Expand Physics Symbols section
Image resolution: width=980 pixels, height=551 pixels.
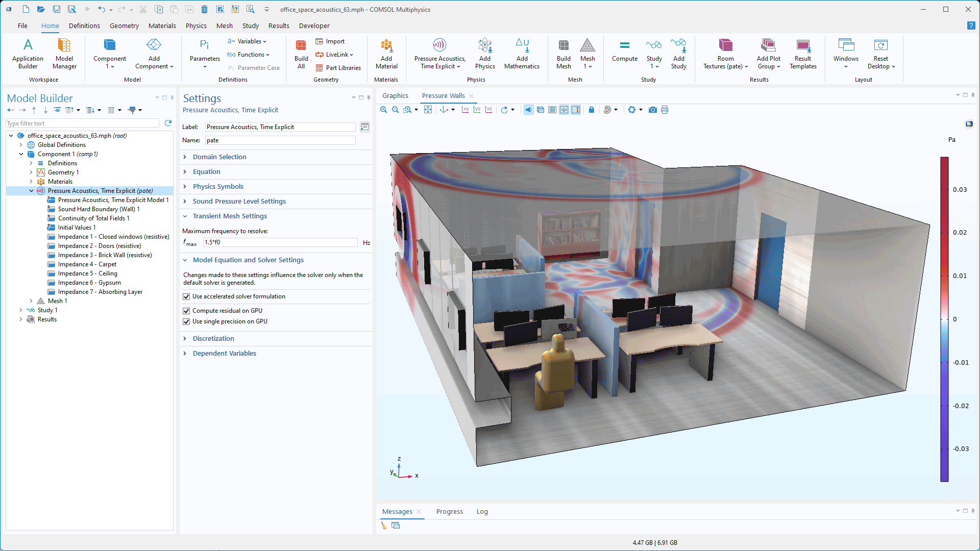click(218, 186)
